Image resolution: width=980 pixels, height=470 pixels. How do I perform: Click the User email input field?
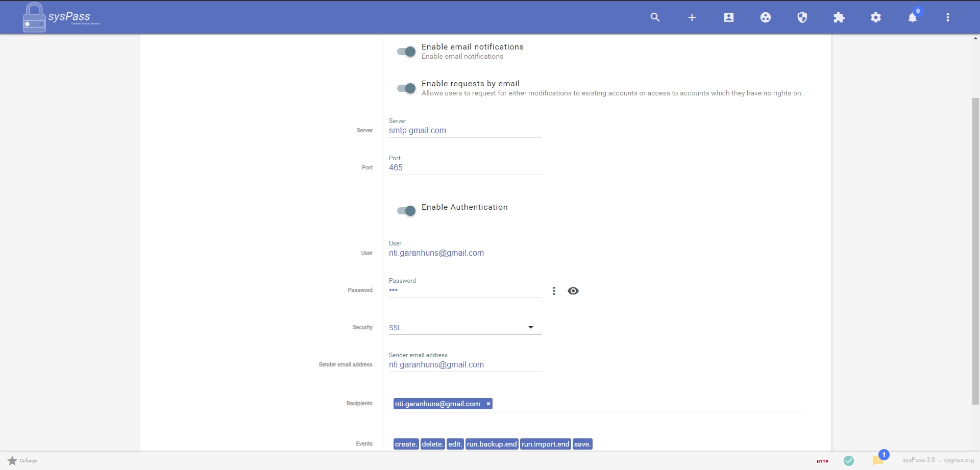(465, 253)
